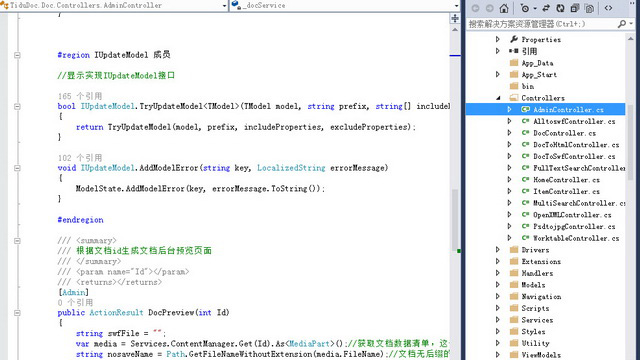Image resolution: width=640 pixels, height=360 pixels.
Task: Select OpenXMLController.cs file
Action: [x=572, y=215]
